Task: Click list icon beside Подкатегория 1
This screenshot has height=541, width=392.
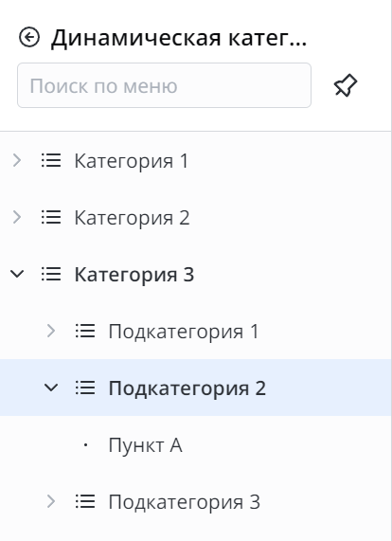Action: [85, 331]
